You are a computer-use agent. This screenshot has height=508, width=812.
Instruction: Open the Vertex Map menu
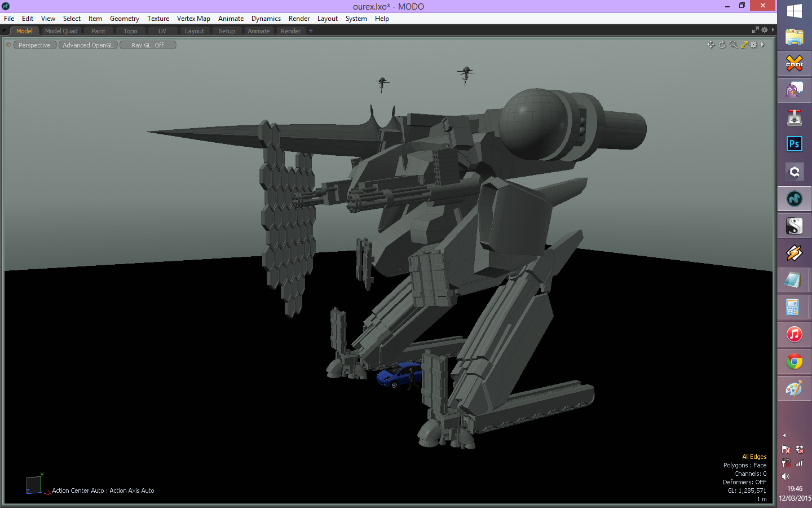tap(193, 19)
